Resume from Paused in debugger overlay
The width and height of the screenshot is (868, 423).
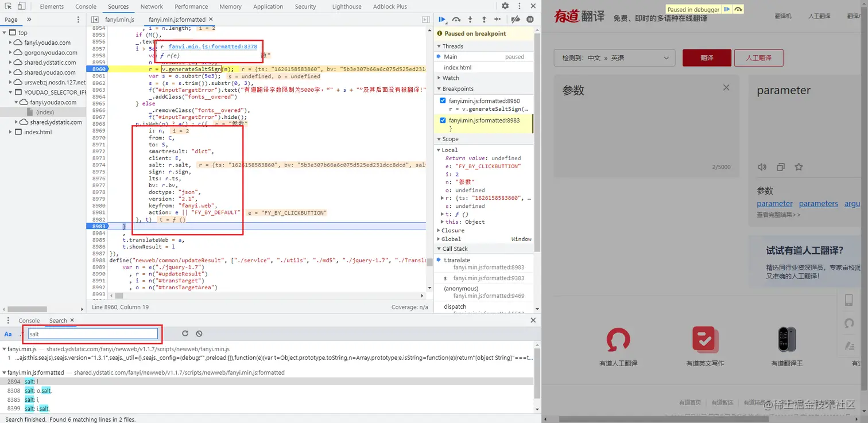click(727, 9)
